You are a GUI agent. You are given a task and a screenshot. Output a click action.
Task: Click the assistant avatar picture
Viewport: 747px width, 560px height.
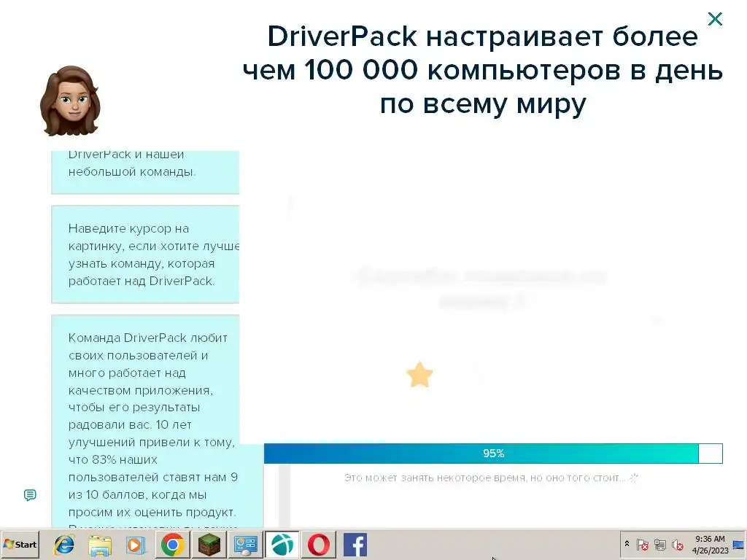71,101
